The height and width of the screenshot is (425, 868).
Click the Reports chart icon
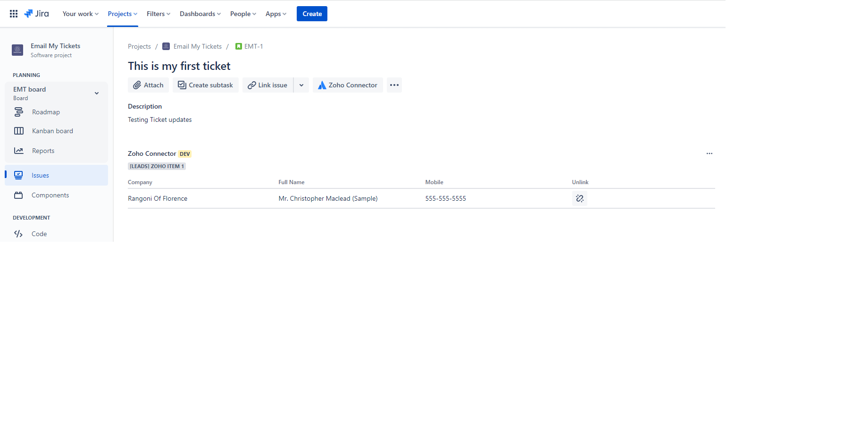19,151
